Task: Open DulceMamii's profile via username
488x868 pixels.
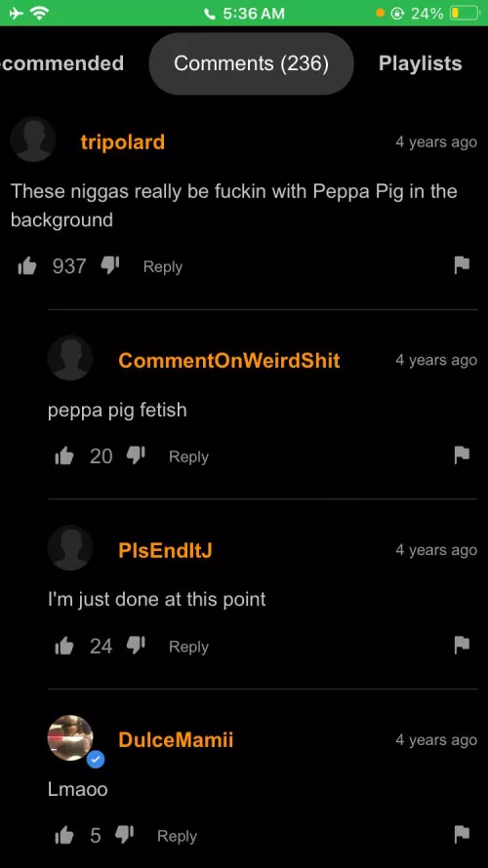Action: tap(176, 740)
